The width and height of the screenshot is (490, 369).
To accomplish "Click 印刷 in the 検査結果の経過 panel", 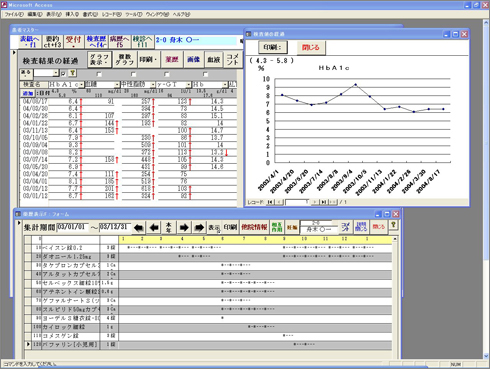I will 148,60.
